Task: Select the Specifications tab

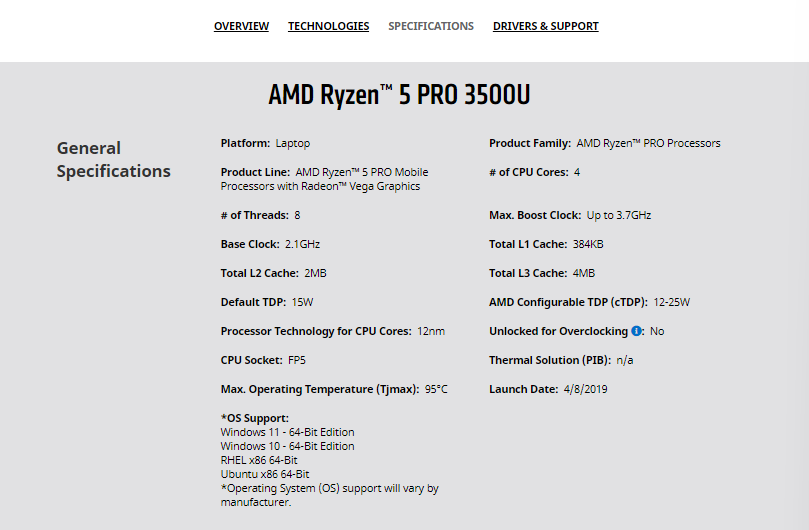Action: pos(431,26)
